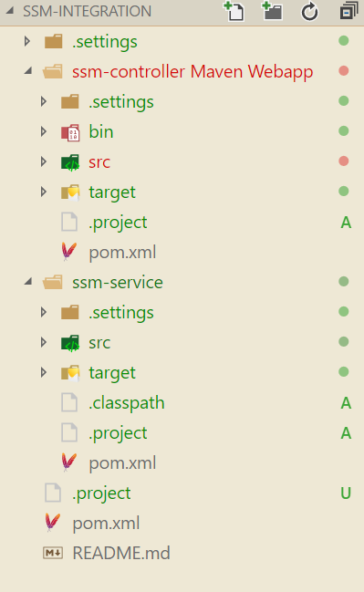Click the New File icon
The image size is (364, 592).
(234, 11)
